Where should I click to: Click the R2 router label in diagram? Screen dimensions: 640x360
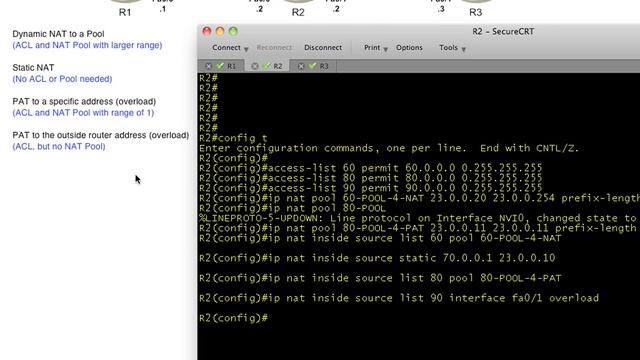(x=298, y=12)
